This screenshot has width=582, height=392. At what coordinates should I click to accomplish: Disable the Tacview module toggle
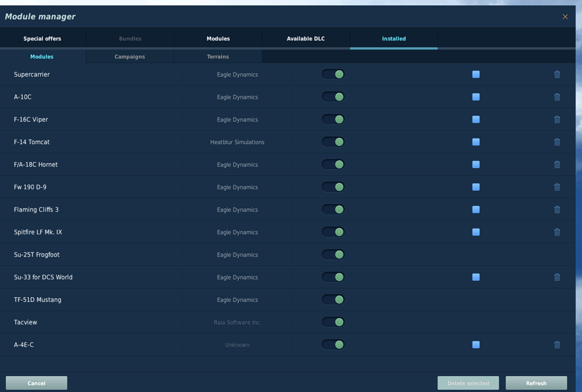(x=333, y=322)
